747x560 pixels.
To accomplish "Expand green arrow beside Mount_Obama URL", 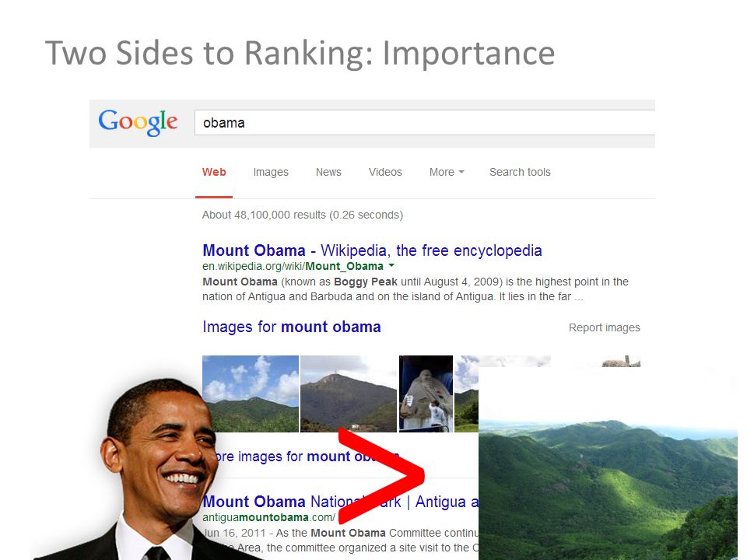I will click(x=391, y=264).
